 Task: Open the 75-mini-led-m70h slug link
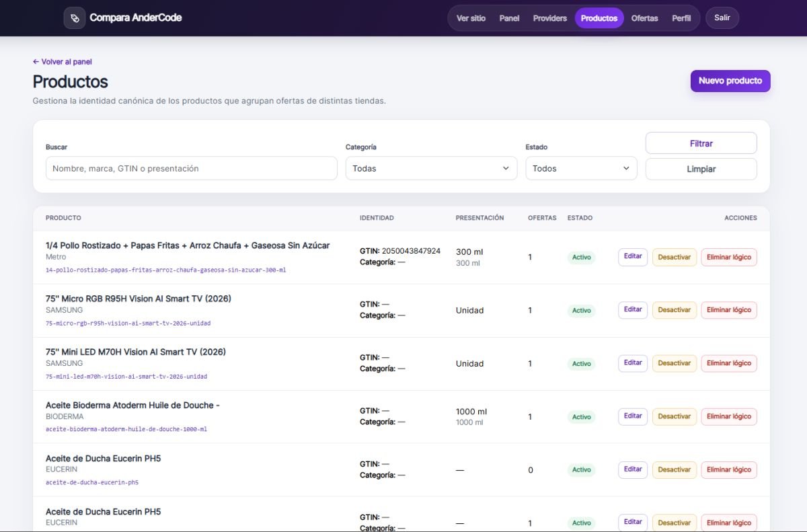point(126,377)
